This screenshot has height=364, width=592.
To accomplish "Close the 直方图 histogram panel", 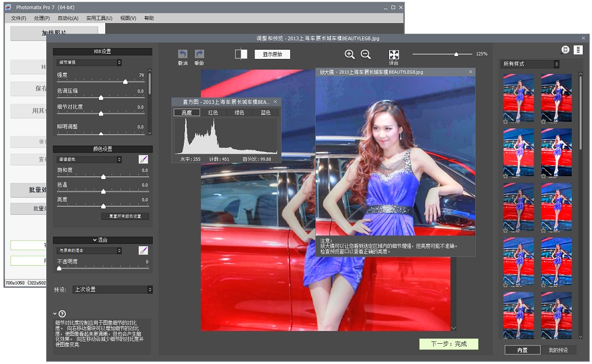I will click(x=275, y=102).
